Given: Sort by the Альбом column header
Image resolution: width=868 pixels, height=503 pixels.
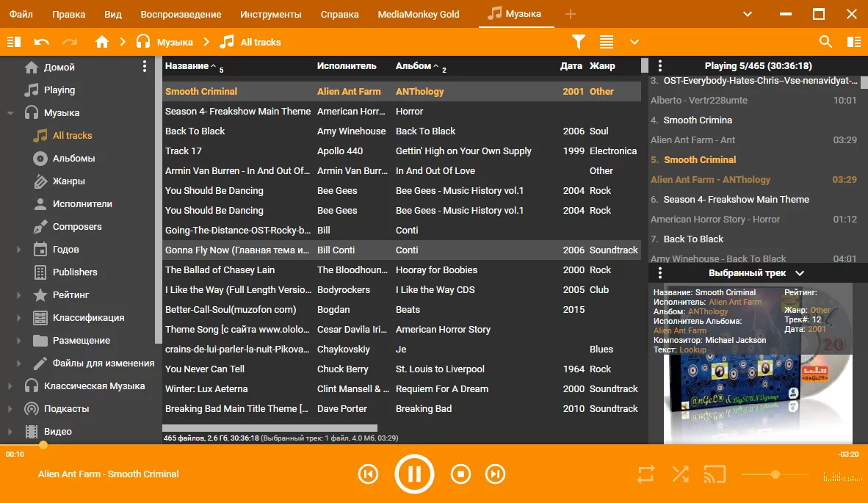Looking at the screenshot, I should [x=413, y=66].
